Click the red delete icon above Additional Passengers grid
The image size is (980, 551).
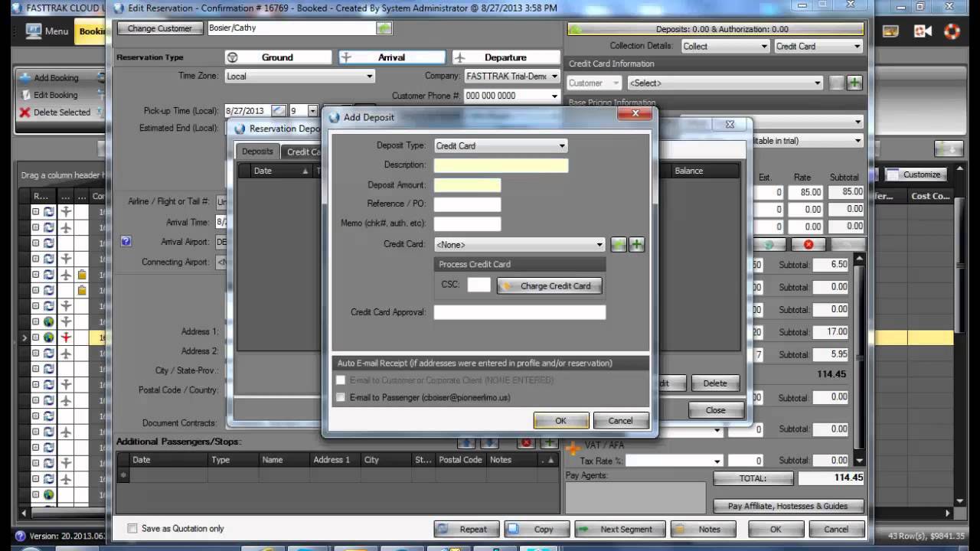tap(526, 442)
